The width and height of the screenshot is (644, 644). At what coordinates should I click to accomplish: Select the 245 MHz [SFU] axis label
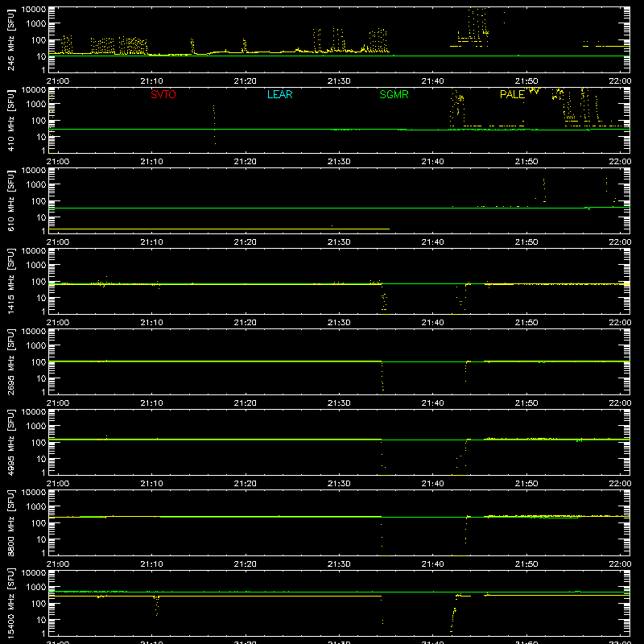[11, 39]
